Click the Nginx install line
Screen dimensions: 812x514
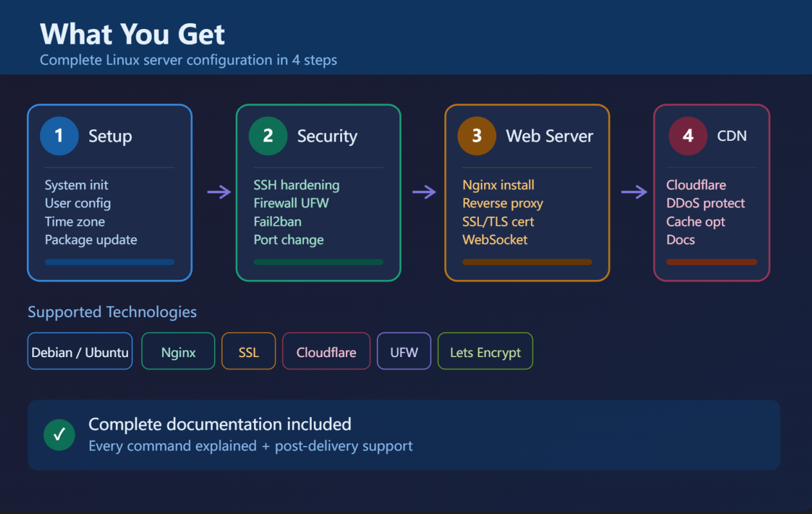pyautogui.click(x=498, y=185)
